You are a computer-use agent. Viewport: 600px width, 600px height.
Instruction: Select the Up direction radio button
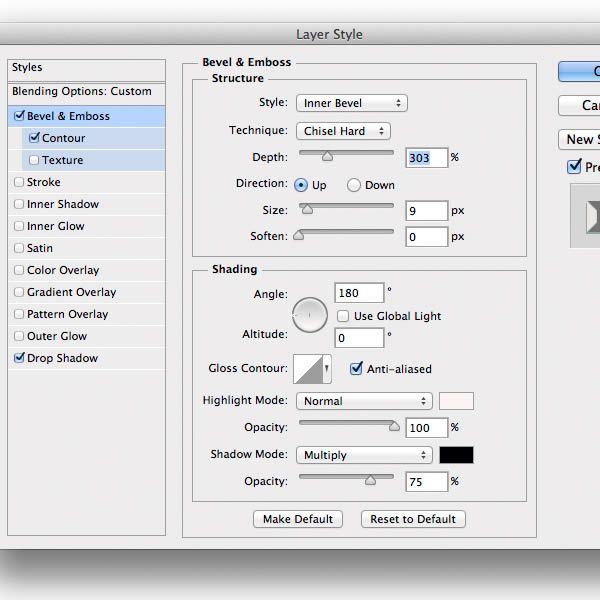coord(301,185)
